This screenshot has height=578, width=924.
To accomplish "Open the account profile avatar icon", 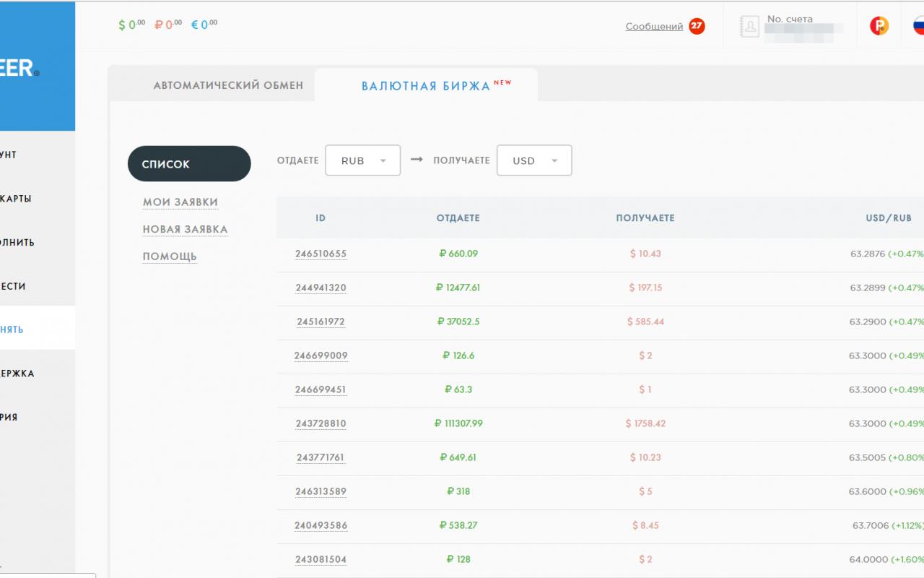I will (750, 27).
